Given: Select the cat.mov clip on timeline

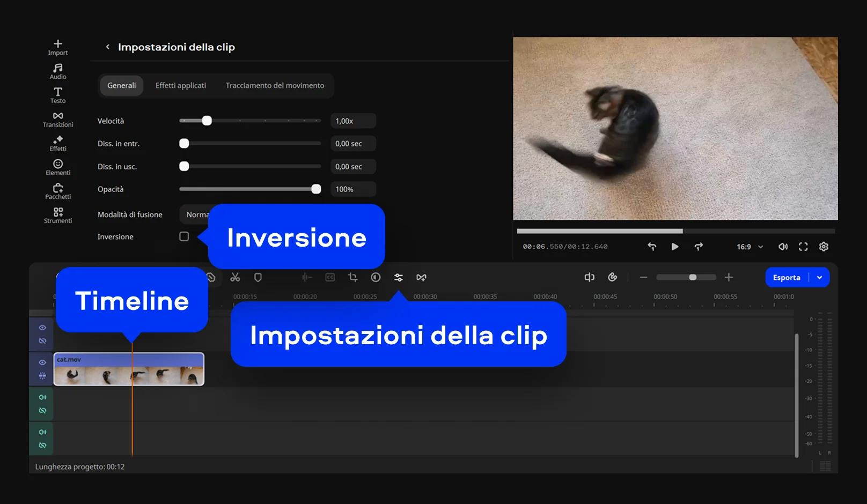Looking at the screenshot, I should click(x=129, y=369).
